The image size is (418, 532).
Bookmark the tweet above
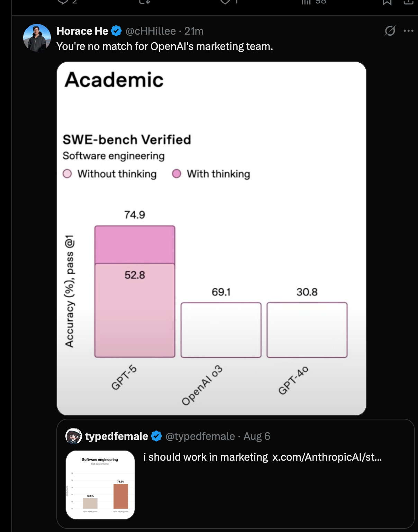[x=387, y=2]
